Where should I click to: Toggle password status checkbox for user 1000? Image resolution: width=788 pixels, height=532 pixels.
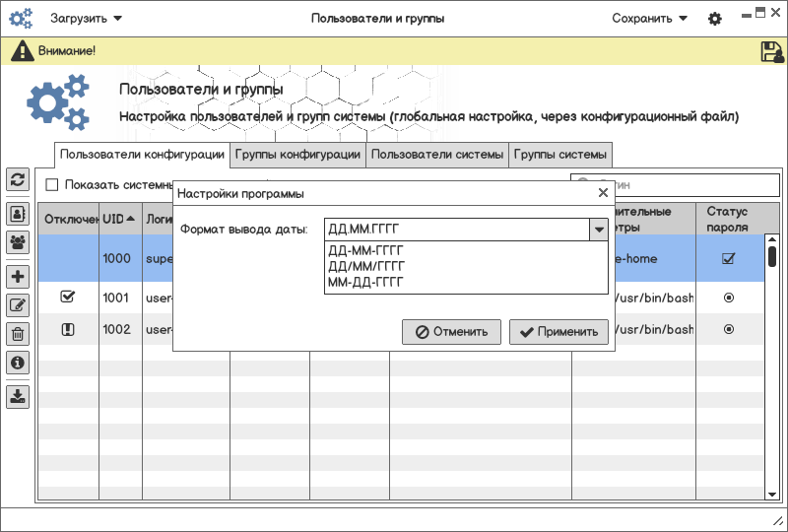click(729, 259)
